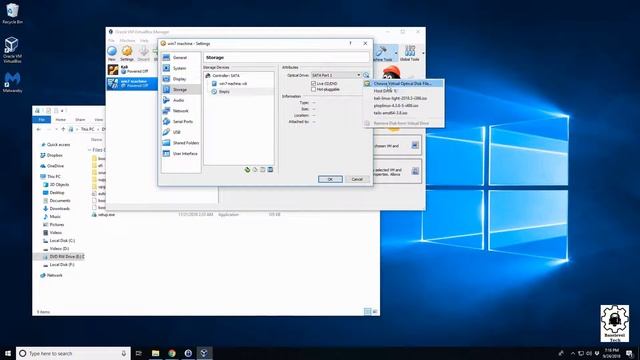Click the help question mark in Settings dialog
Image resolution: width=640 pixels, height=360 pixels.
(350, 43)
